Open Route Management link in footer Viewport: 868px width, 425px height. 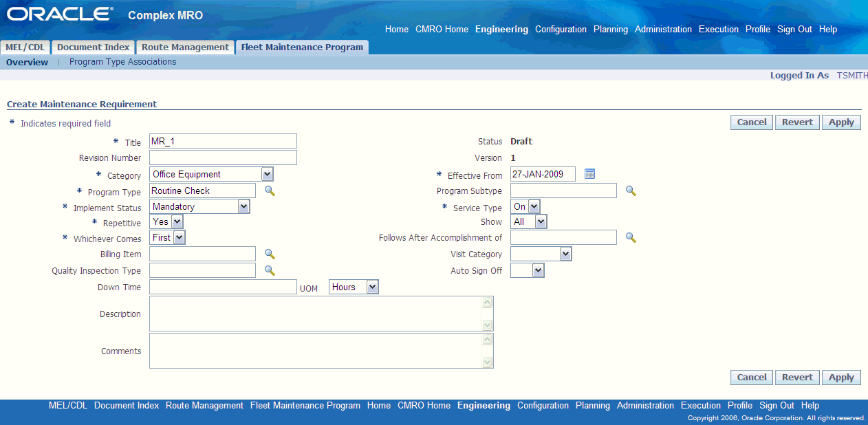coord(204,406)
